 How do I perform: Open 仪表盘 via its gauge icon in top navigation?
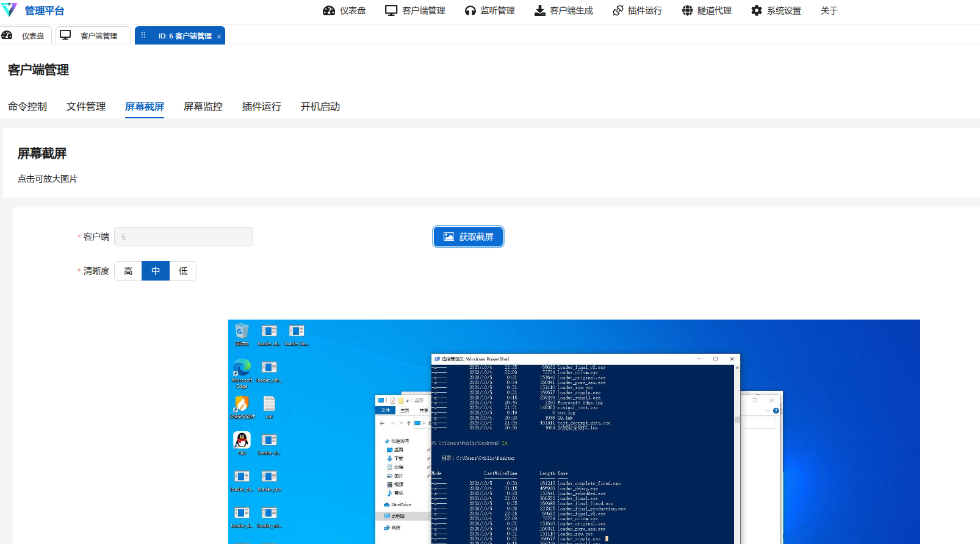click(329, 10)
